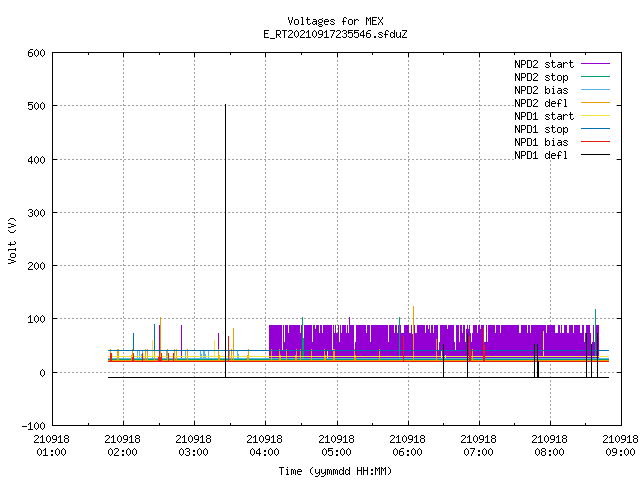640x480 pixels.
Task: Click the orange NPD2 defl legend line
Action: 595,103
